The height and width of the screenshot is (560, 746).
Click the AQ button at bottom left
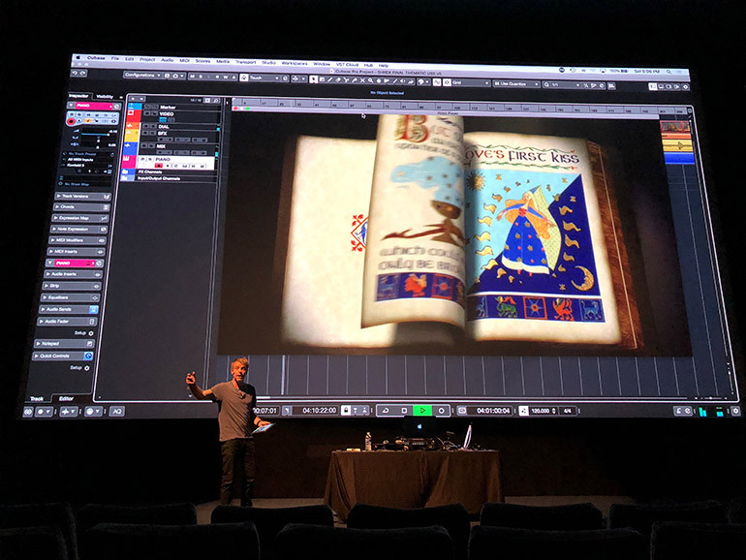(x=115, y=411)
